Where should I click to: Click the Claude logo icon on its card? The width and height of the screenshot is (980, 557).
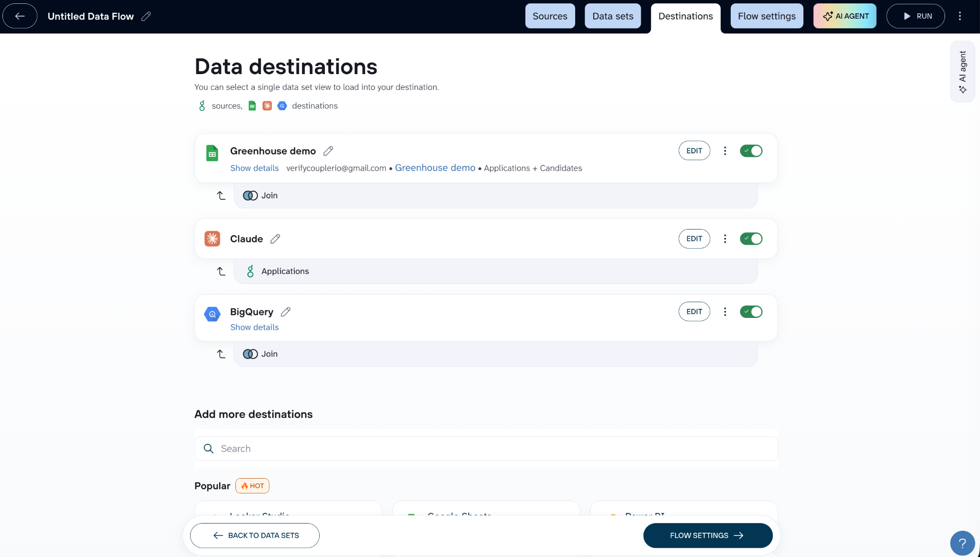[x=212, y=239]
